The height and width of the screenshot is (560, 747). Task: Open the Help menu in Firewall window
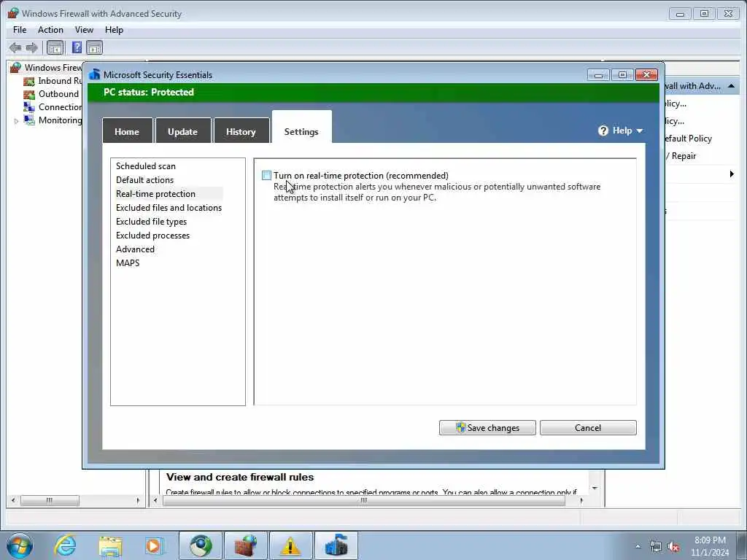114,29
